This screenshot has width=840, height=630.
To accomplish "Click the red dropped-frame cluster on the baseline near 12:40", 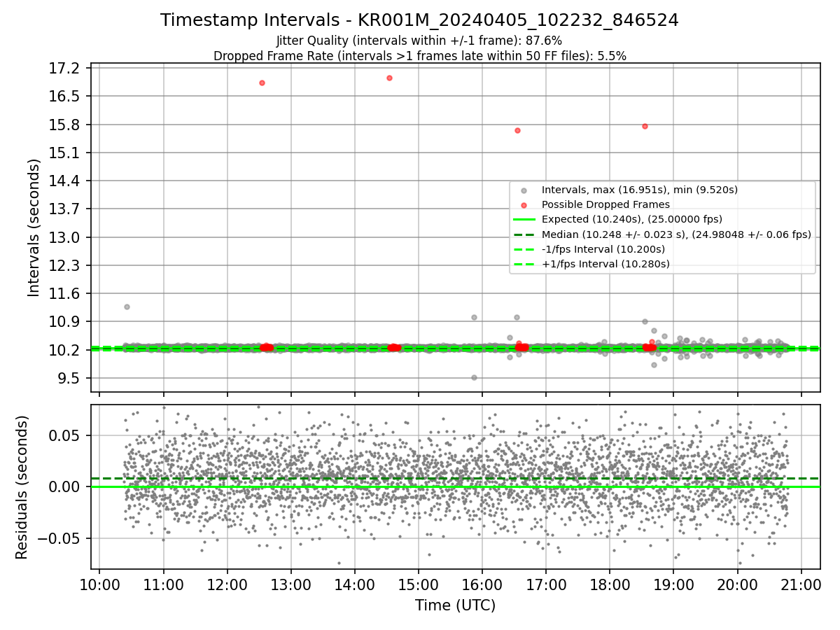I will 266,347.
